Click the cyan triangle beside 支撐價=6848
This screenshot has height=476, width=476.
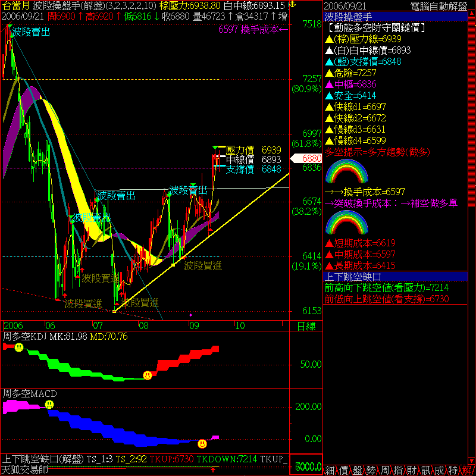tap(329, 62)
